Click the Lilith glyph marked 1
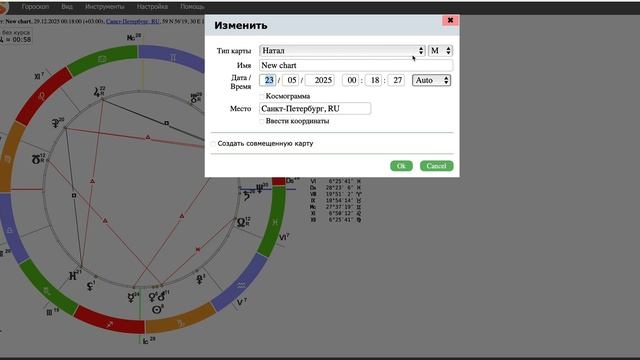This screenshot has width=640, height=360. [90, 287]
